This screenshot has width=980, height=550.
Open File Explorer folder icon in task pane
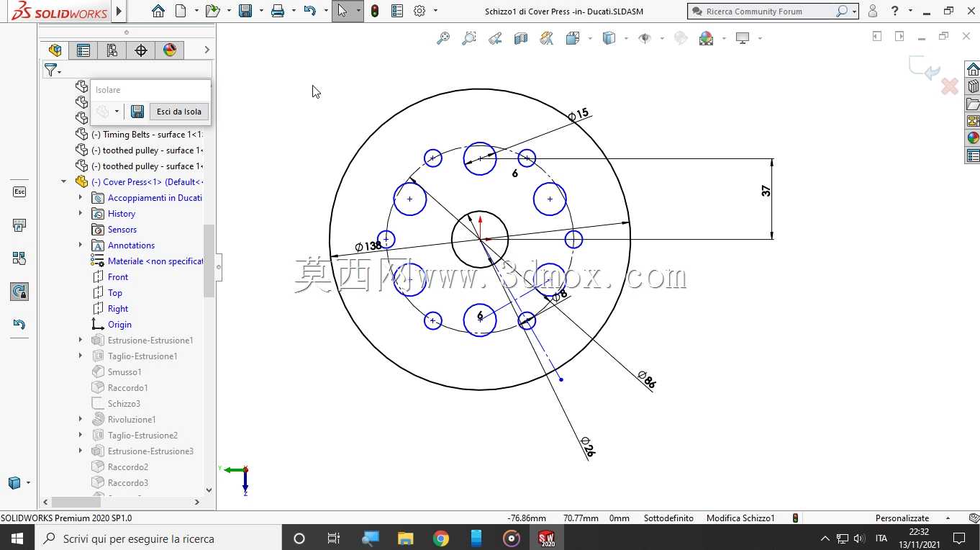973,104
